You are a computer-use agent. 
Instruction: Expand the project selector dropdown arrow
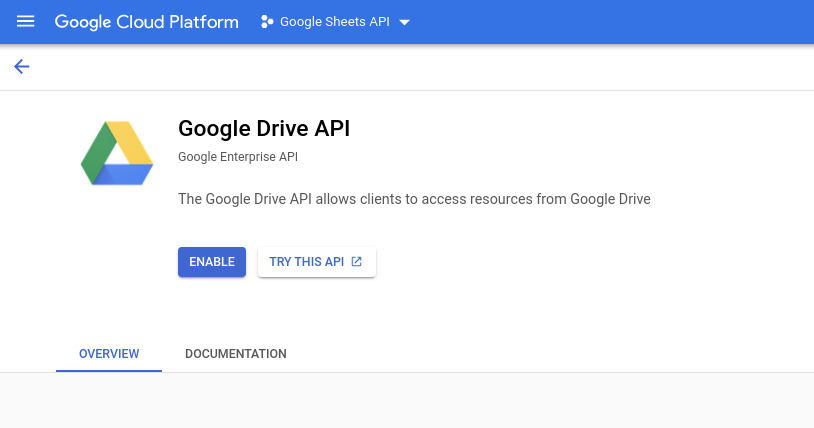point(404,22)
